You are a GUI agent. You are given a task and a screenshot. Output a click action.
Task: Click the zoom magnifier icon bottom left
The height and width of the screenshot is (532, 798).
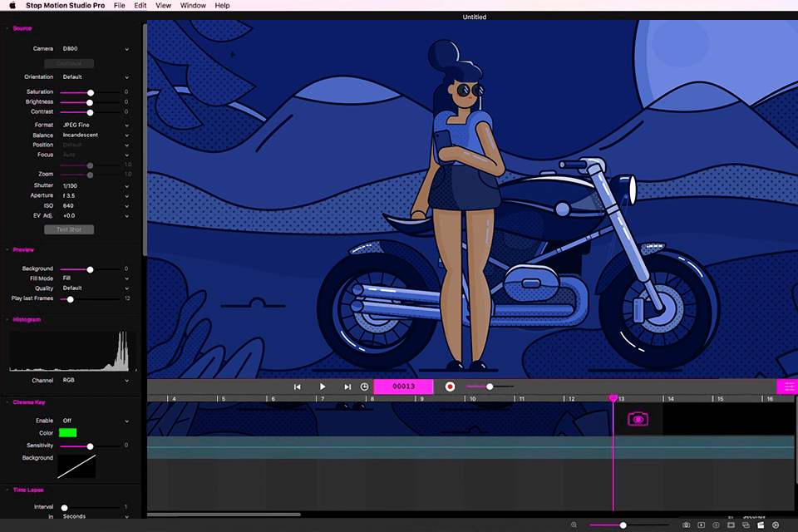coord(573,525)
